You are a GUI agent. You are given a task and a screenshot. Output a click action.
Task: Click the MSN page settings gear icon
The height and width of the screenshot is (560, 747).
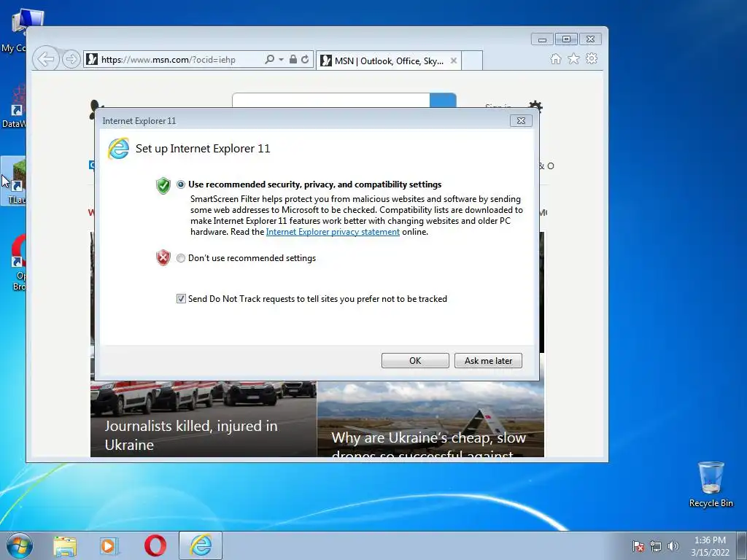pos(535,106)
